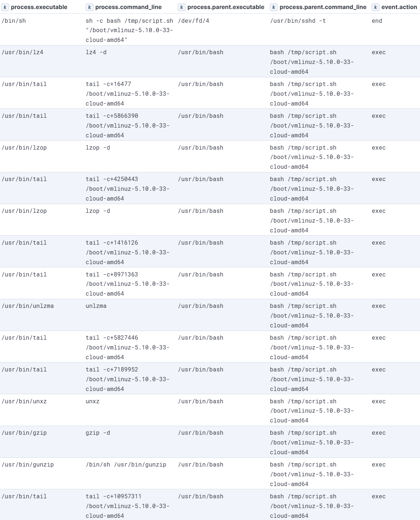Select the 'gzip -d' command line cell
Image resolution: width=420 pixels, height=520 pixels.
pos(98,433)
